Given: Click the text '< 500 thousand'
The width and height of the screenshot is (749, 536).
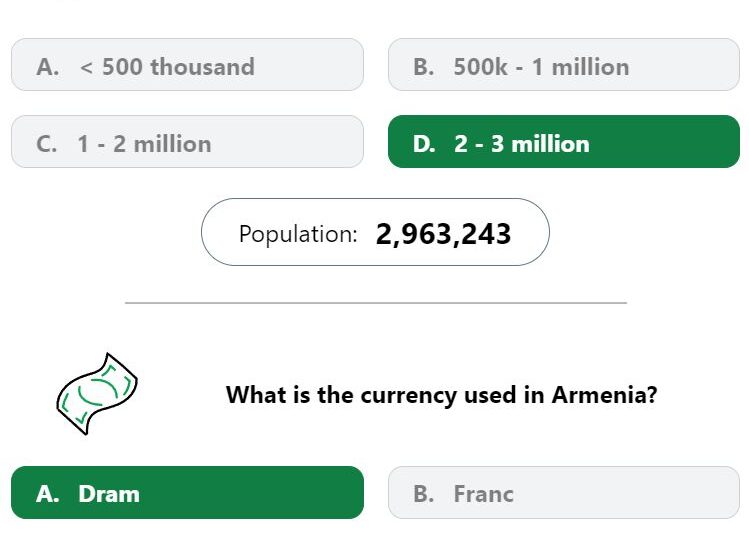Looking at the screenshot, I should coord(167,67).
